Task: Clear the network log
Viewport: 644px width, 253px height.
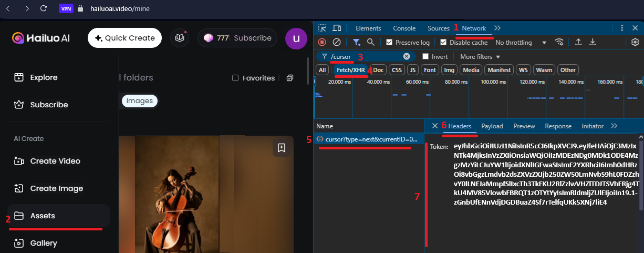Action: click(337, 42)
